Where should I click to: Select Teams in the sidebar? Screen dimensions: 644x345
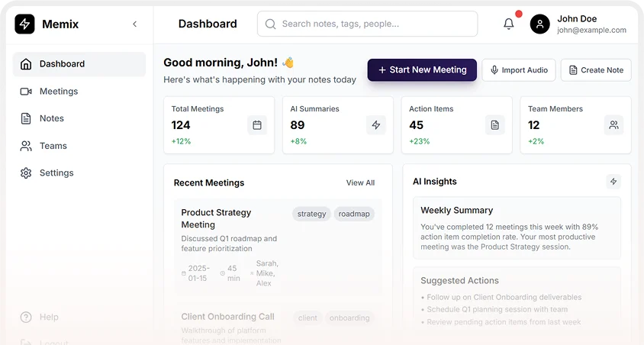(x=79, y=146)
